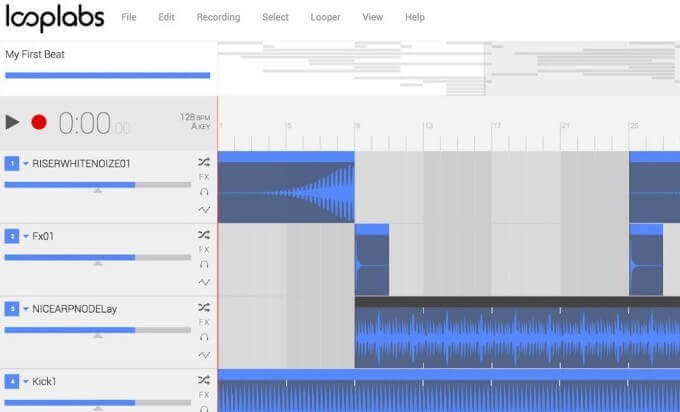The height and width of the screenshot is (412, 680).
Task: Toggle automation curve icon on NICEARPNODELay track
Action: [204, 355]
